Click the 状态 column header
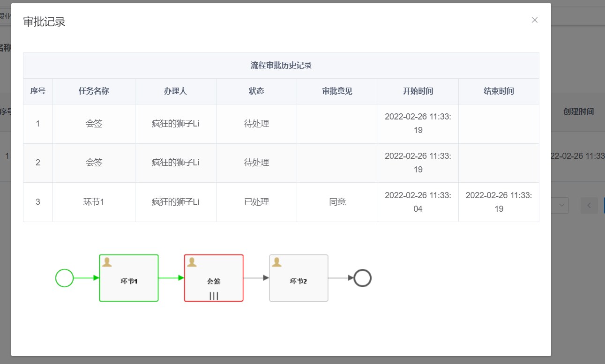Viewport: 605px width, 364px height. pos(256,91)
